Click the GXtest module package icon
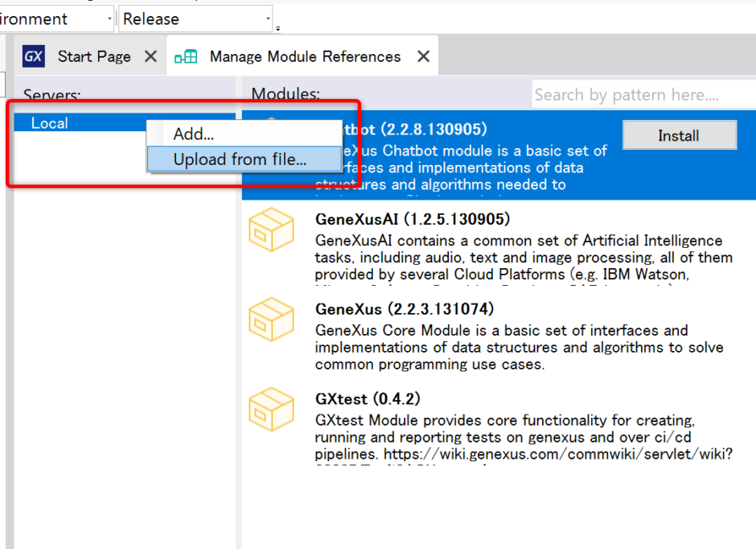Screen dimensions: 756x549 point(271,410)
